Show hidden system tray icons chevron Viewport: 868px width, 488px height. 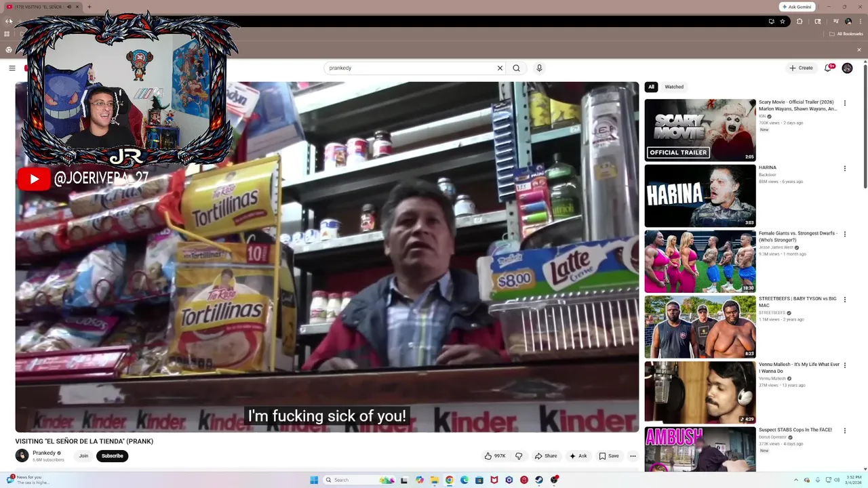pyautogui.click(x=796, y=480)
